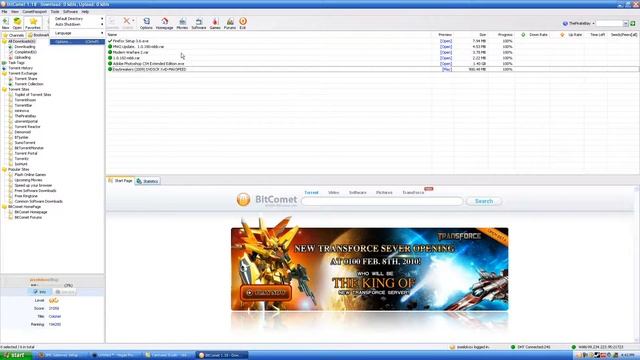Expand the Default Directory submenu
640x360 pixels.
[x=77, y=19]
